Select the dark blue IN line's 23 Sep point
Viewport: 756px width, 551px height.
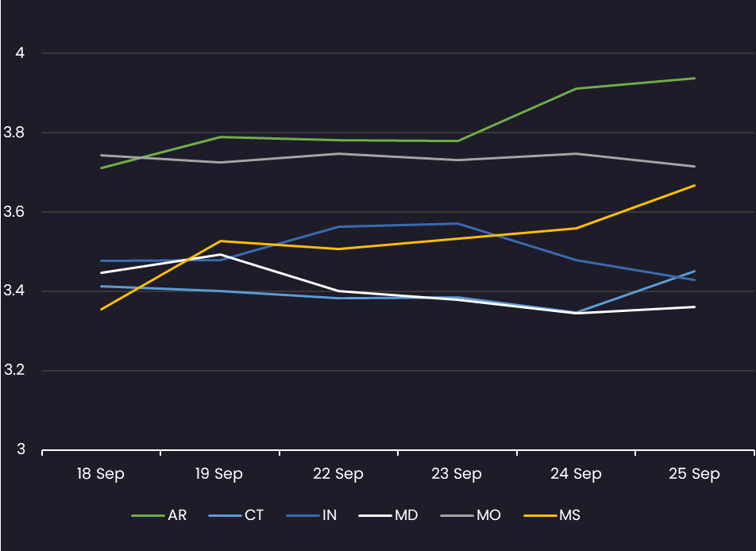pos(457,223)
